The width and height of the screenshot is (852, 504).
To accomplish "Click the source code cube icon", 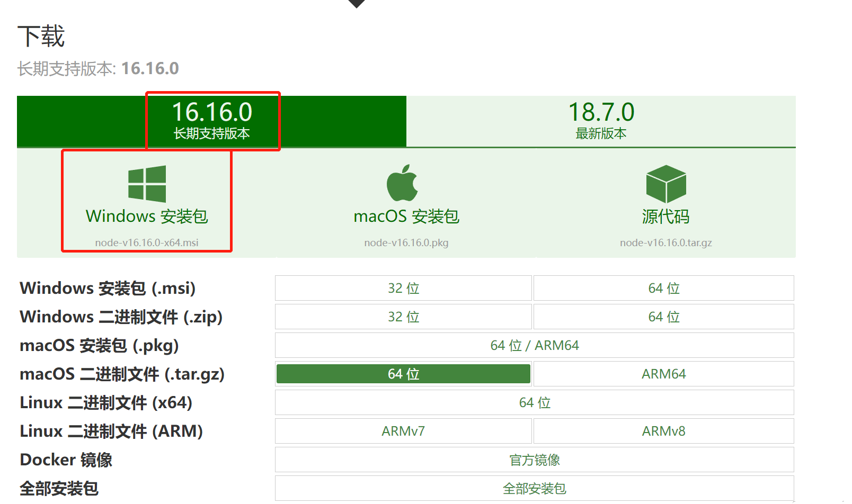I will click(x=666, y=184).
